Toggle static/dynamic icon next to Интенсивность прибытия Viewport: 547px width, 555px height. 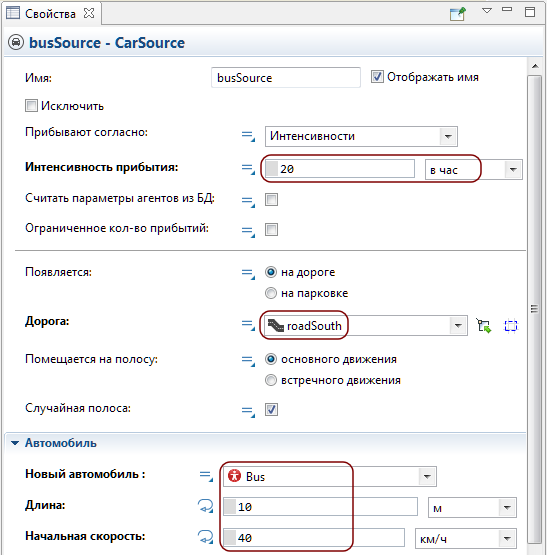click(x=248, y=169)
